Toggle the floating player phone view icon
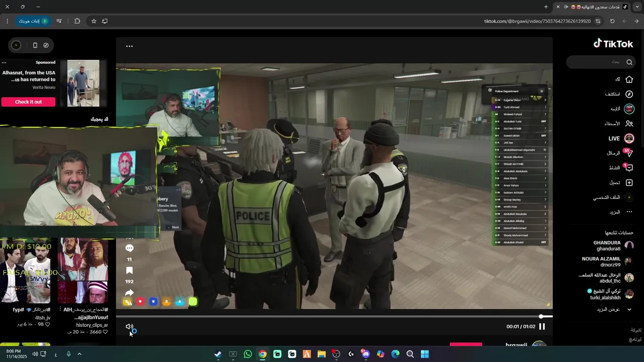Viewport: 644px width, 362px height. click(x=35, y=45)
